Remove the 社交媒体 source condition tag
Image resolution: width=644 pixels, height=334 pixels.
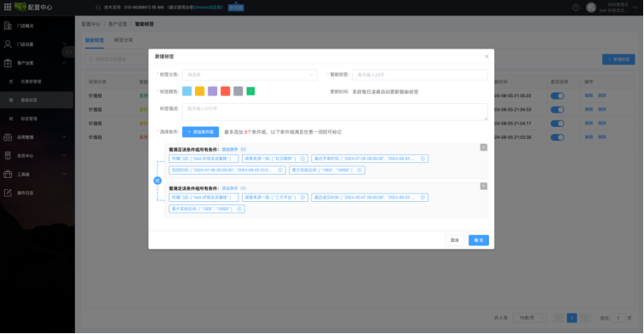tap(302, 158)
